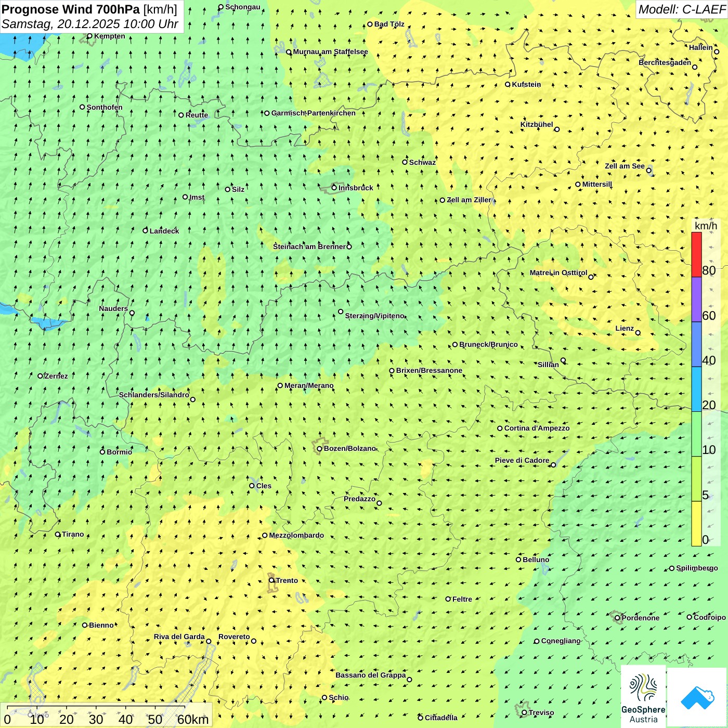Click the '60km' scale label
Viewport: 728px width, 728px height.
click(x=193, y=719)
